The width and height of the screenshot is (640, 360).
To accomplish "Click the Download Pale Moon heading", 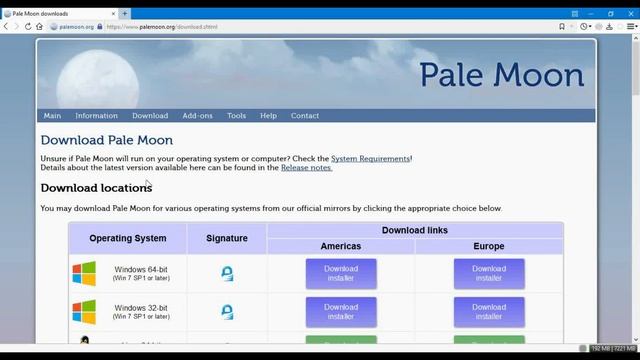I will [x=107, y=140].
